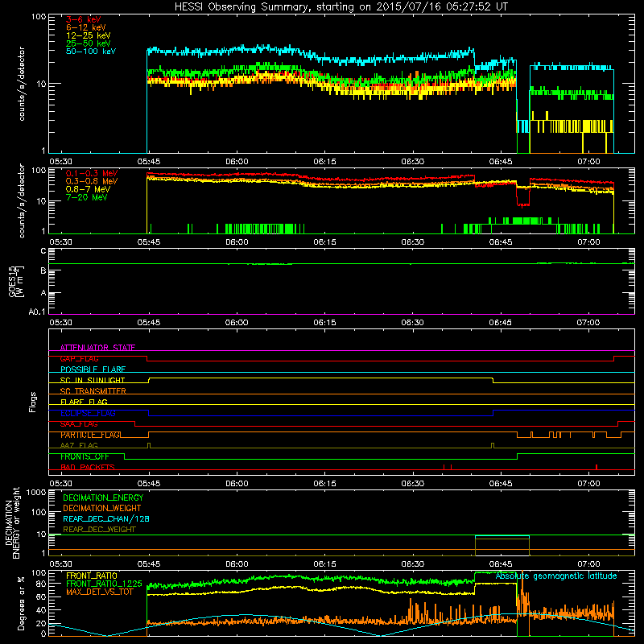Image resolution: width=644 pixels, height=644 pixels.
Task: Select the FRONTS_OFF flag label
Action: 85,456
